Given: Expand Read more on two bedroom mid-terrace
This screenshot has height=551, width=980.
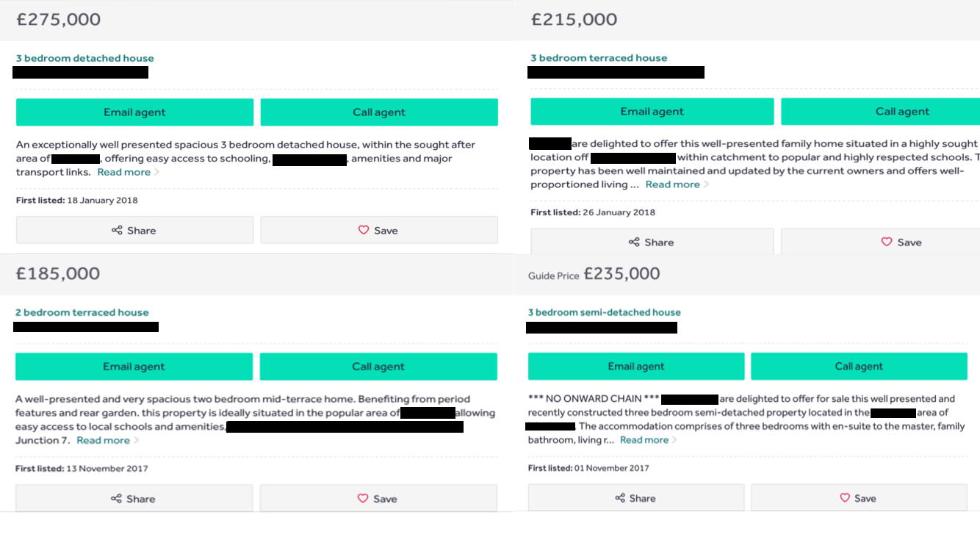Looking at the screenshot, I should click(x=103, y=440).
